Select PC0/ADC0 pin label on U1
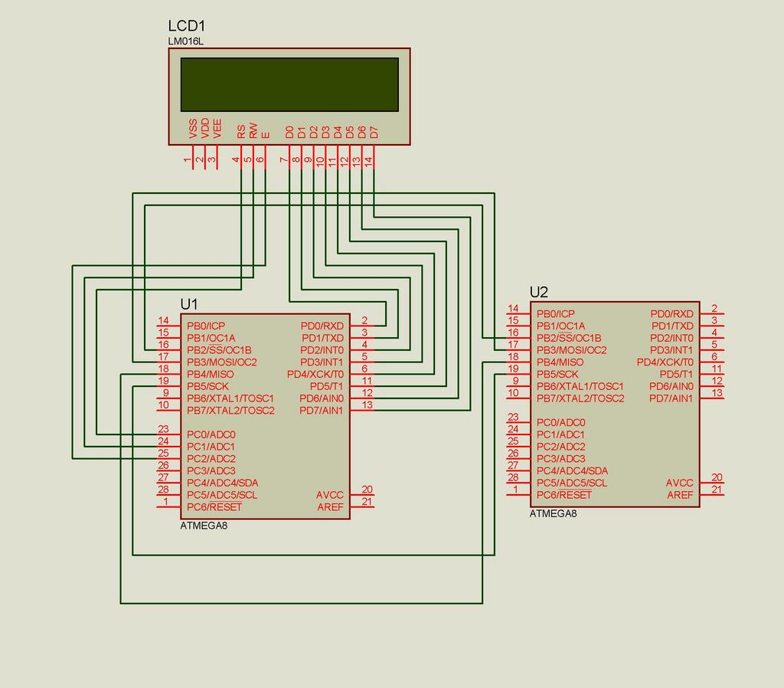 tap(211, 434)
